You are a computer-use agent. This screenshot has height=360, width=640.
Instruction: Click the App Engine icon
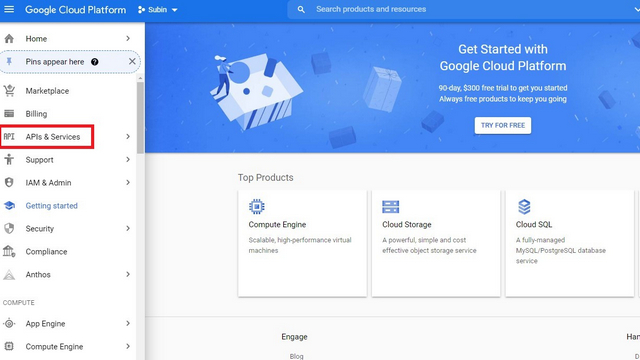click(9, 324)
